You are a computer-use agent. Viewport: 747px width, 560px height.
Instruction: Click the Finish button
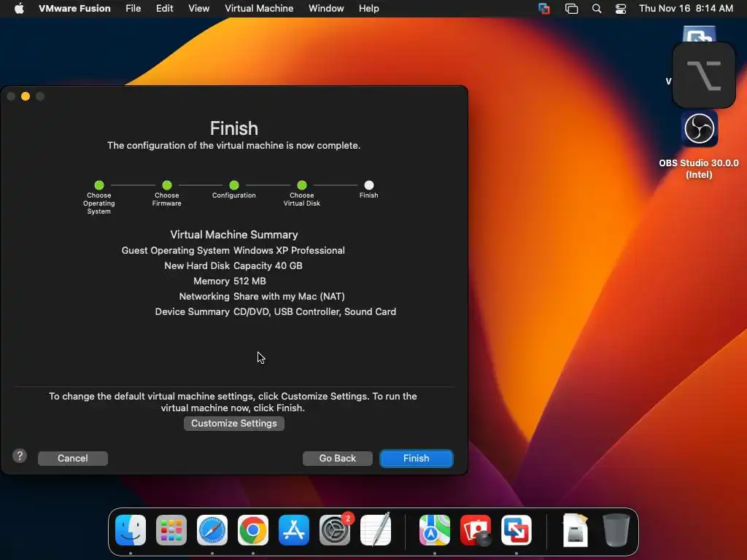coord(416,458)
